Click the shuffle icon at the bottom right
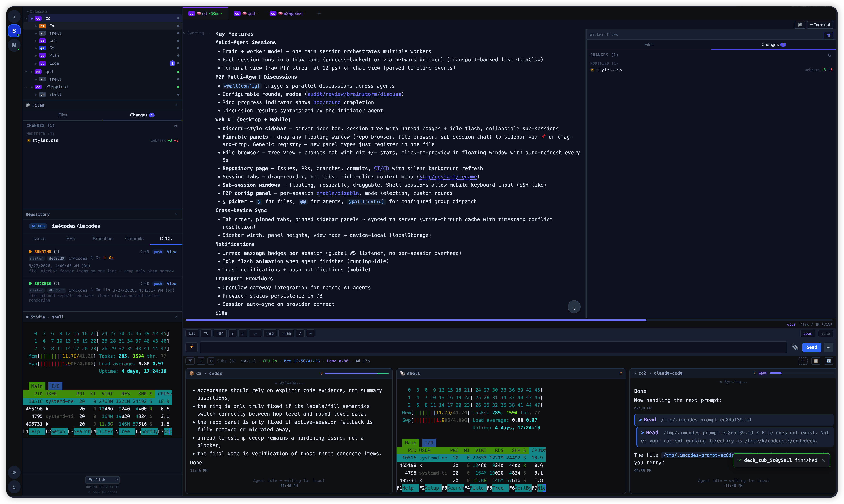 pyautogui.click(x=829, y=361)
